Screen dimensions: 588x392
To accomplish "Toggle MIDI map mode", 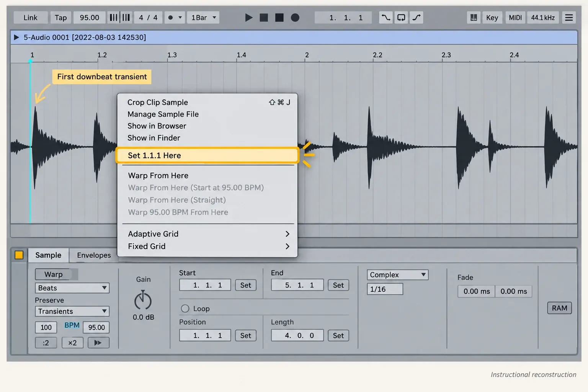I will (x=515, y=18).
